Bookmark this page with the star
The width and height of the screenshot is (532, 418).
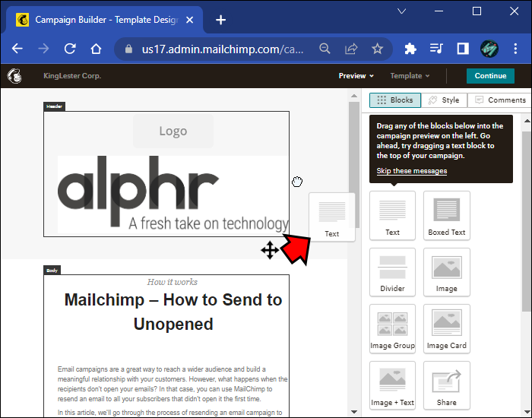[377, 49]
